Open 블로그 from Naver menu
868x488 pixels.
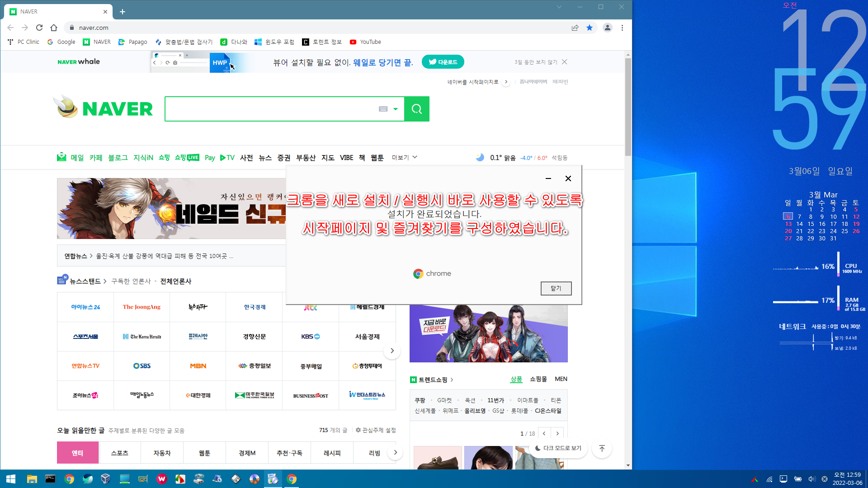(x=118, y=158)
